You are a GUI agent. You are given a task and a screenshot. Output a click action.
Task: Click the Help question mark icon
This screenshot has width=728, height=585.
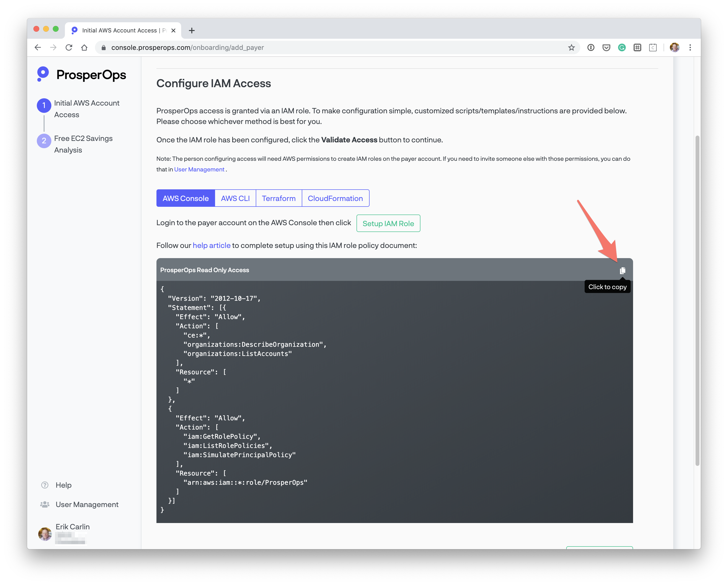pyautogui.click(x=45, y=485)
